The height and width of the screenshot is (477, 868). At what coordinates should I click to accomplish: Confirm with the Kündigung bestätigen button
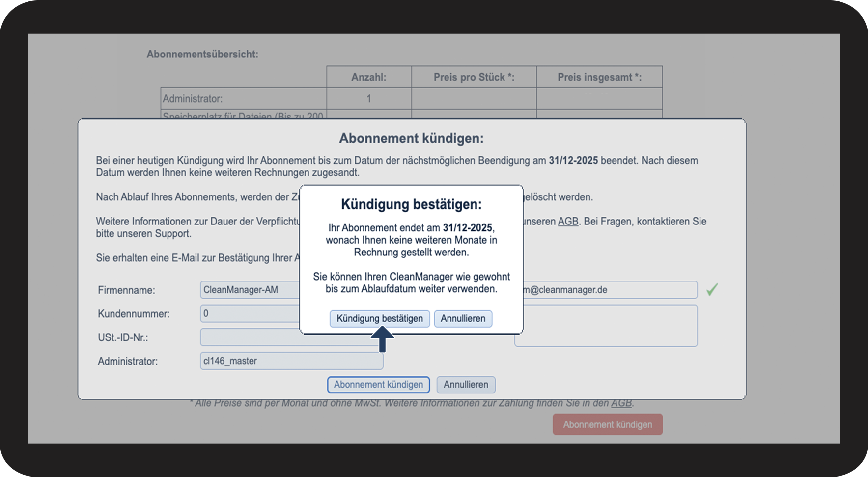tap(380, 319)
